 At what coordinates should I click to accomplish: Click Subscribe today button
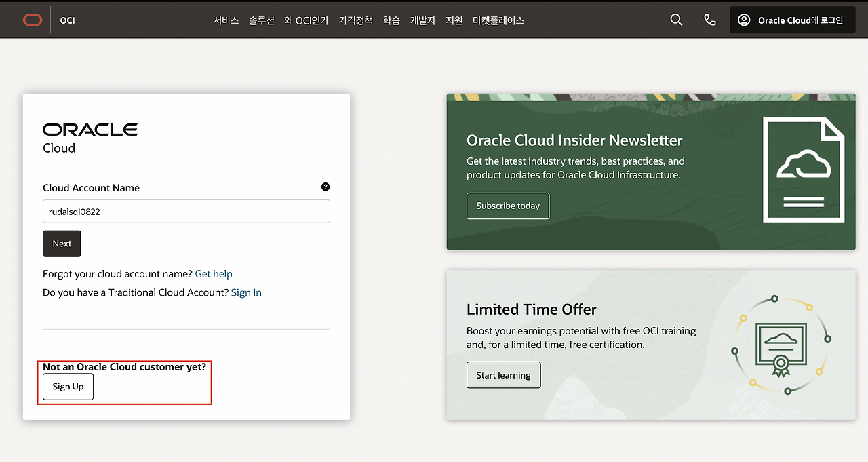click(x=508, y=206)
